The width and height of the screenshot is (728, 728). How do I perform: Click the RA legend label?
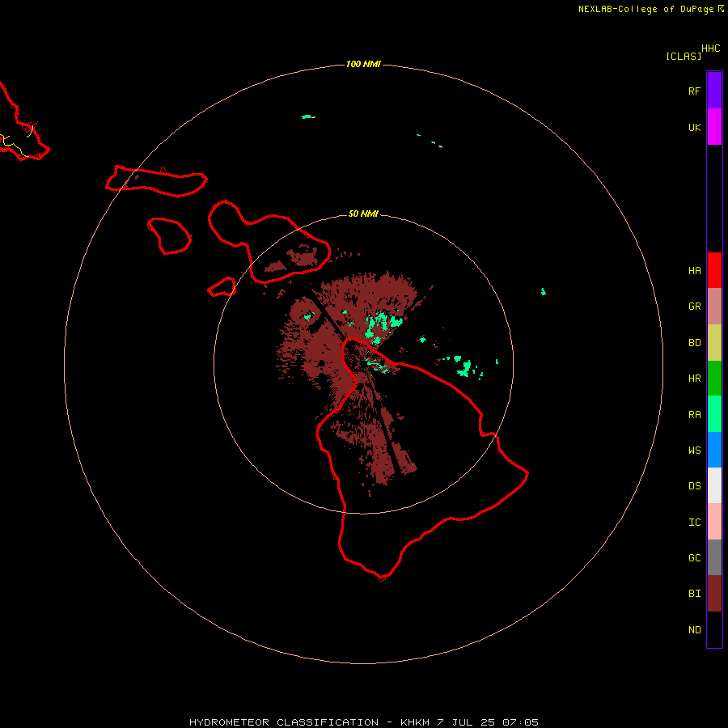pyautogui.click(x=694, y=414)
